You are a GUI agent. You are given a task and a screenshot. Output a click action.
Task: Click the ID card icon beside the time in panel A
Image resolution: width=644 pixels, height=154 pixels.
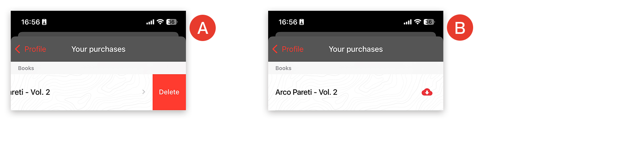(44, 22)
